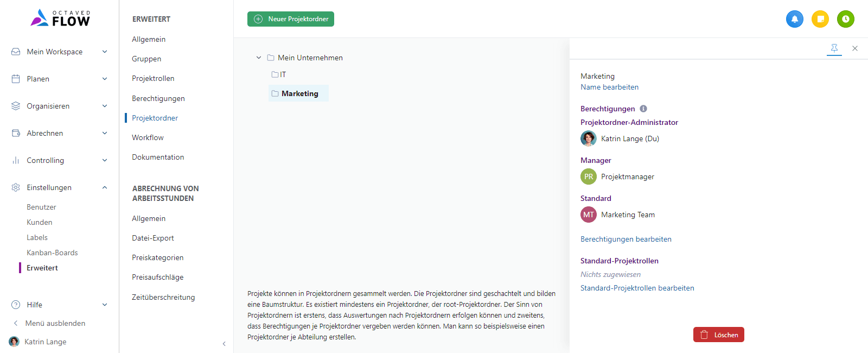Screen dimensions: 868x353
Task: Pin the Marketing details panel
Action: pyautogui.click(x=834, y=48)
